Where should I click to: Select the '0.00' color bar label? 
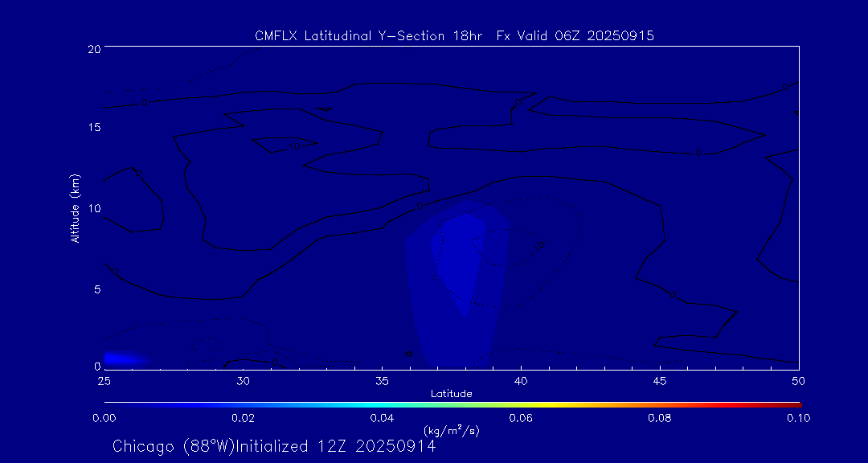click(104, 418)
